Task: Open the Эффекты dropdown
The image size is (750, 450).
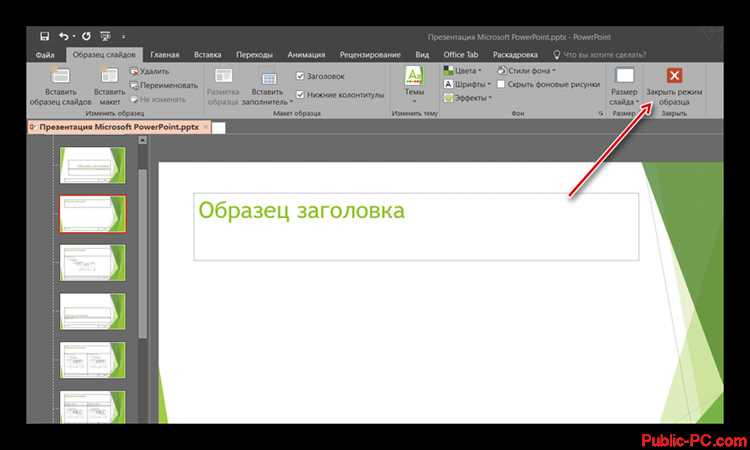Action: tap(468, 98)
